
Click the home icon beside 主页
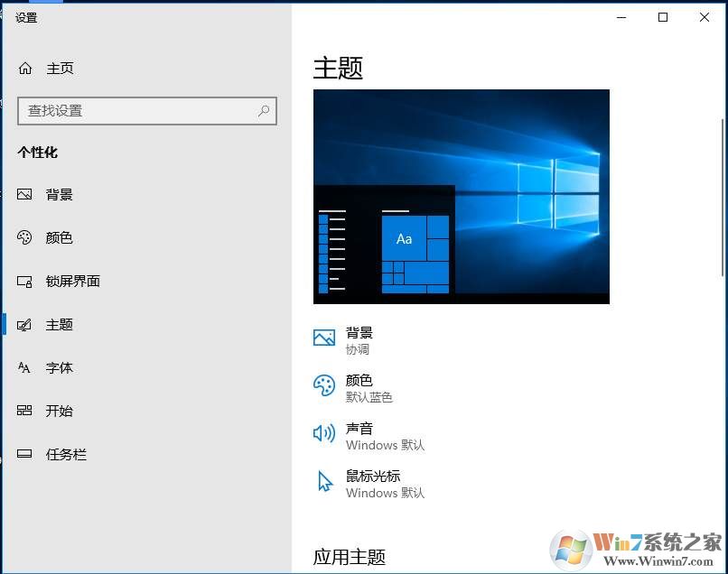point(25,69)
